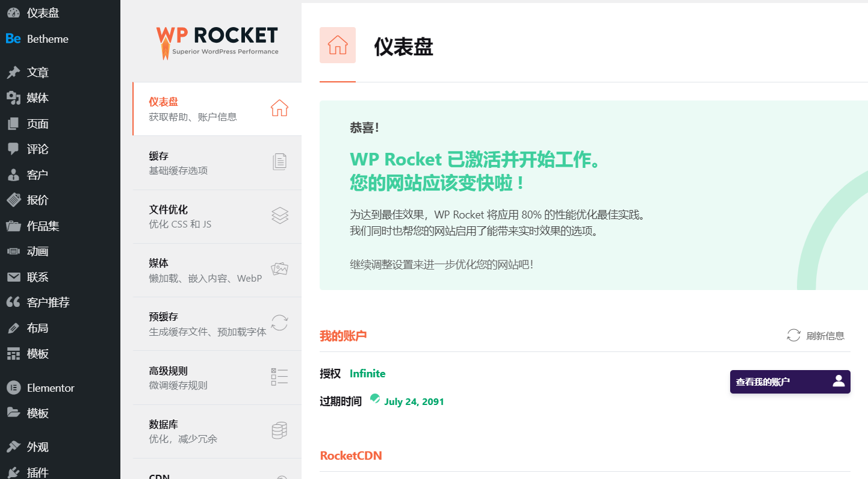The width and height of the screenshot is (868, 479).
Task: Click the 我的账户 section heading
Action: coord(343,336)
